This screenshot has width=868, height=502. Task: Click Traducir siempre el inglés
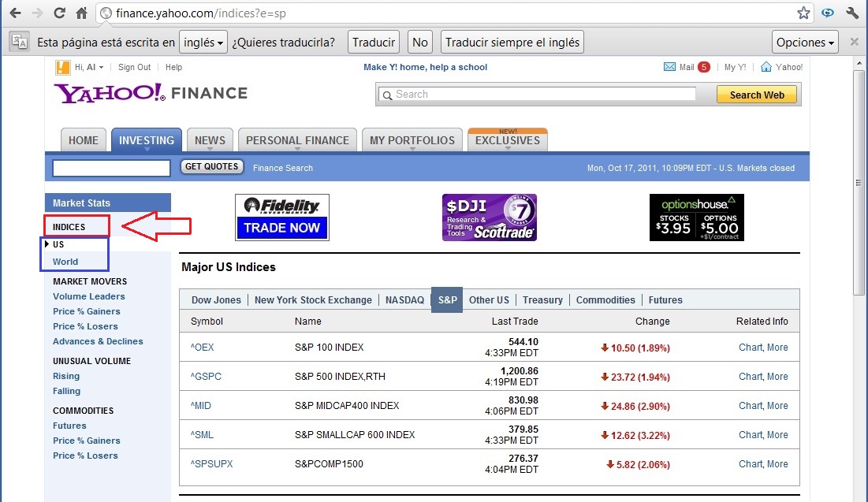click(x=512, y=42)
